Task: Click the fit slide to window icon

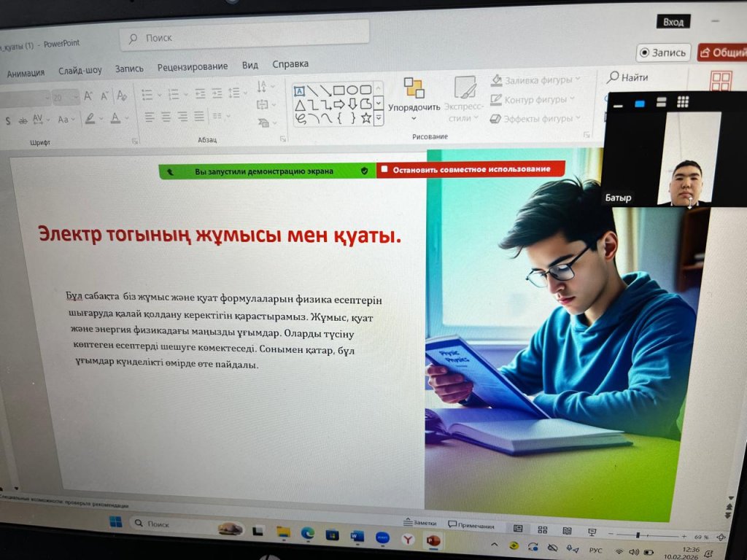Action: pyautogui.click(x=721, y=537)
